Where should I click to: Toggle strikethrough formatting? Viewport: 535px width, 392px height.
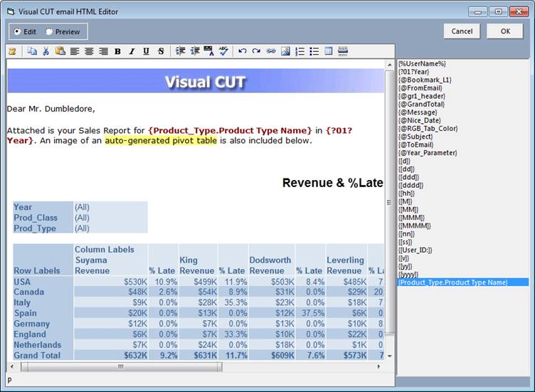coord(161,51)
